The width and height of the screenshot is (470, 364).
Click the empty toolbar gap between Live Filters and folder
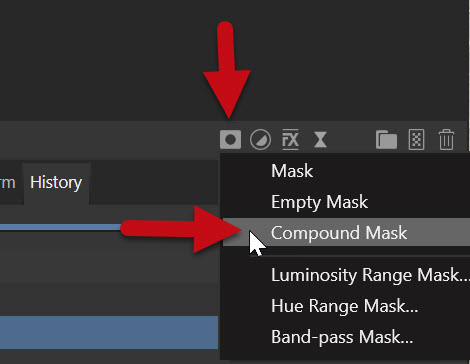(x=351, y=139)
